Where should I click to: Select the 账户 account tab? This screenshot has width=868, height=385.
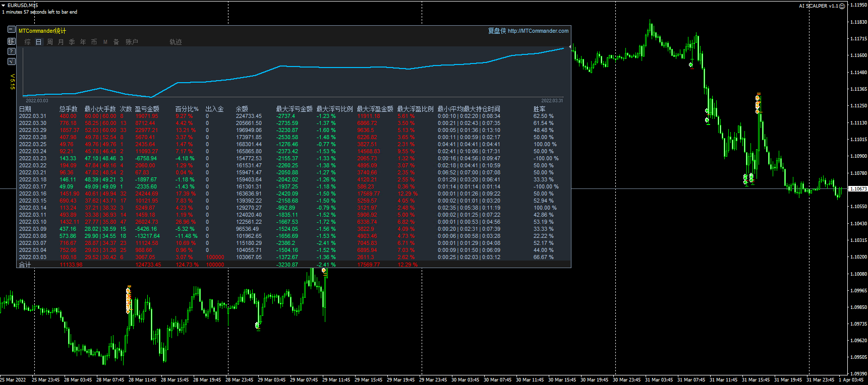132,42
